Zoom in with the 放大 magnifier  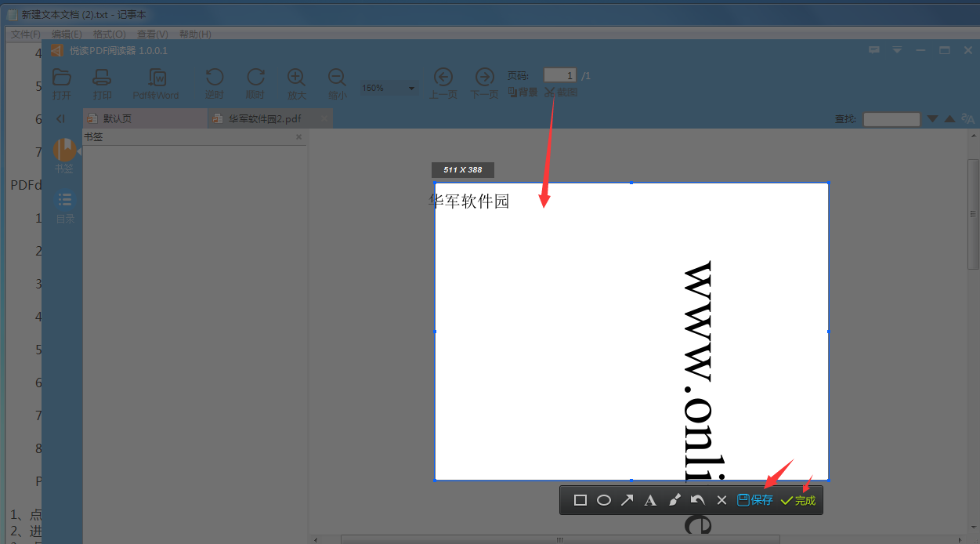[296, 84]
